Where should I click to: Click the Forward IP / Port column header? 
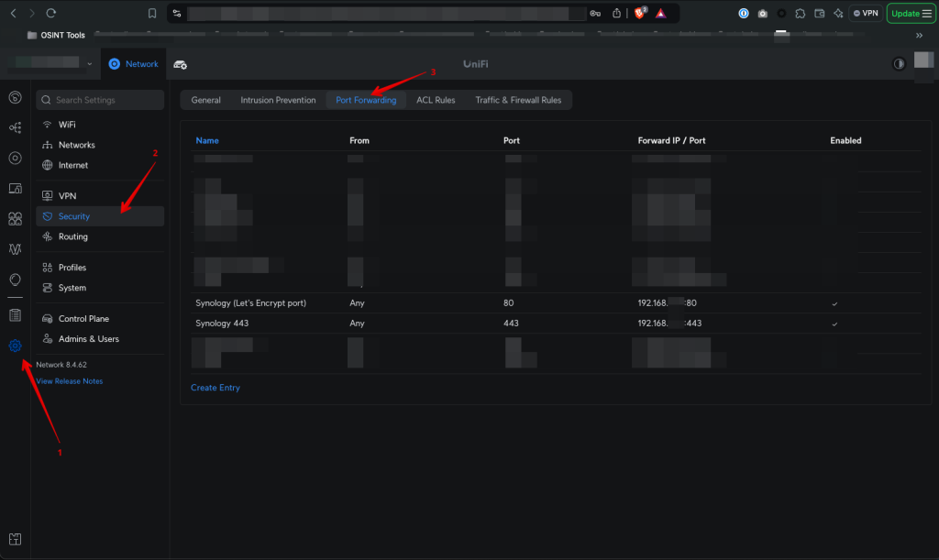[x=671, y=140]
